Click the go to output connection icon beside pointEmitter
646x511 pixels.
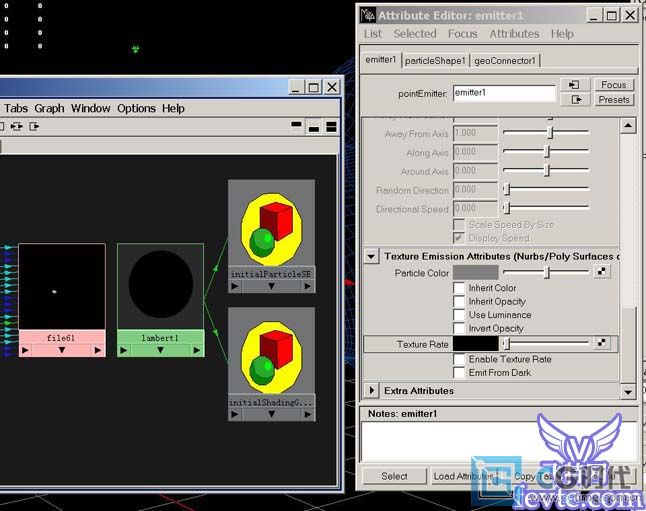pyautogui.click(x=575, y=99)
